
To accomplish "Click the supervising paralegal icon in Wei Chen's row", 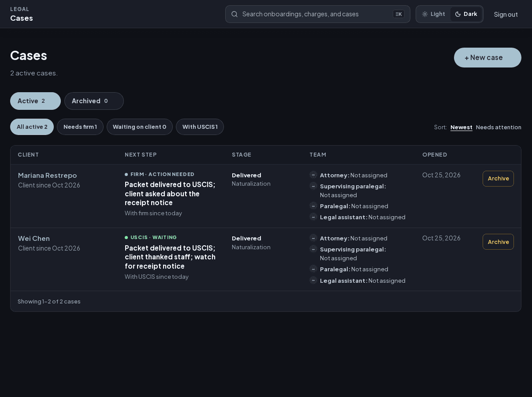I will pyautogui.click(x=313, y=249).
